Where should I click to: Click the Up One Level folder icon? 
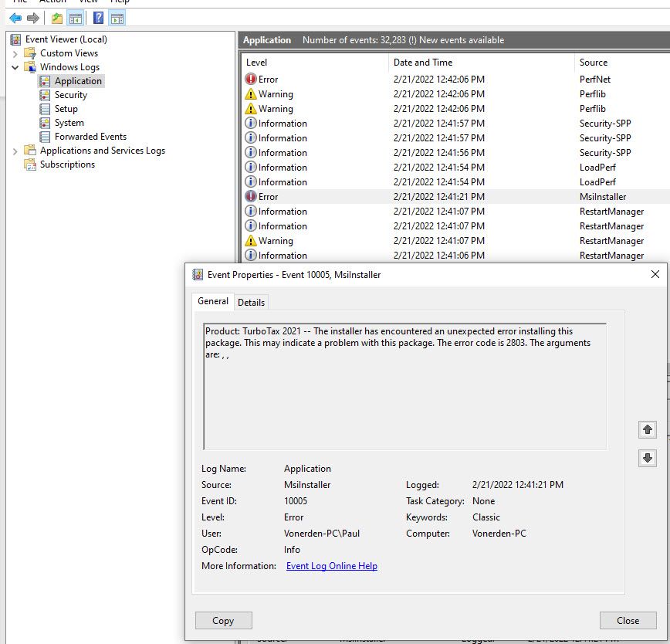click(57, 18)
